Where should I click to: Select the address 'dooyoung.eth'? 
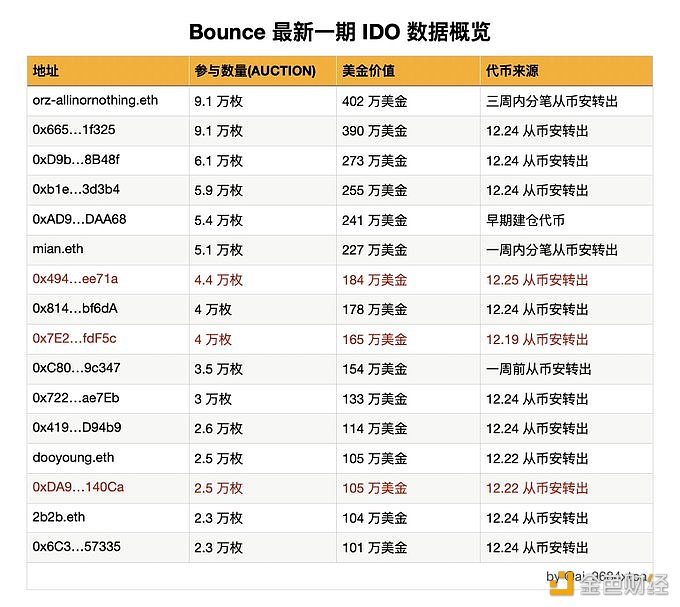[x=73, y=458]
